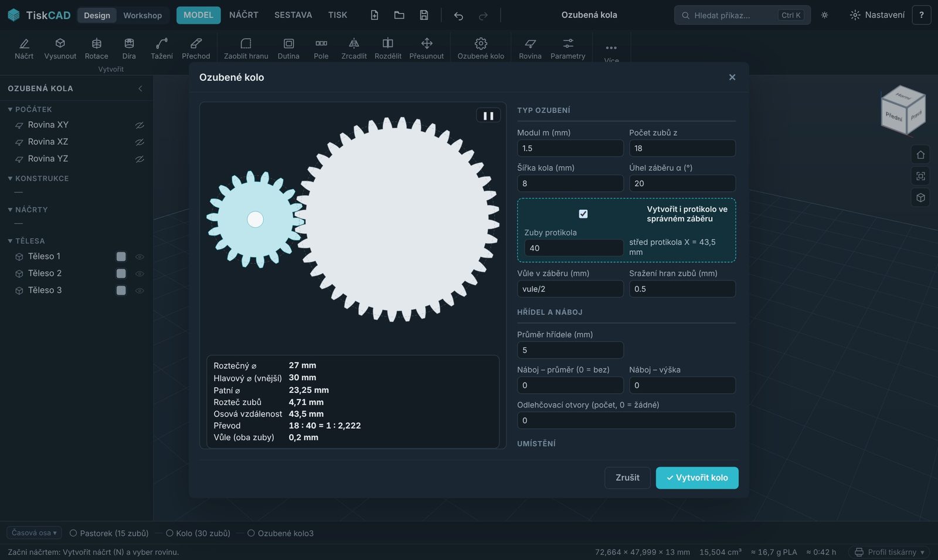Hide Těleso 1 with its eye icon
The height and width of the screenshot is (560, 938).
140,257
